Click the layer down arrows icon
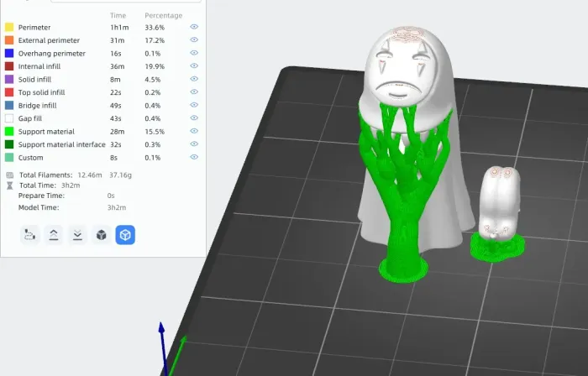Image resolution: width=588 pixels, height=376 pixels. tap(77, 235)
